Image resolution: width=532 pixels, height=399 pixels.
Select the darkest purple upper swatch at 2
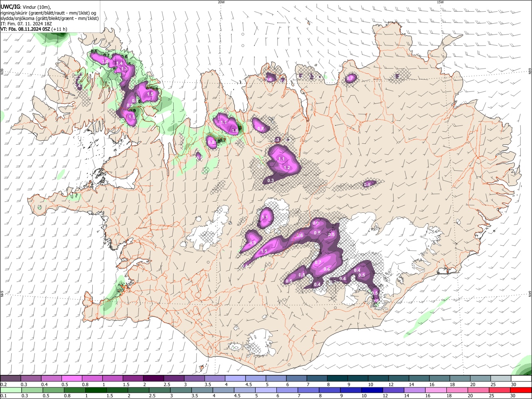(153, 378)
